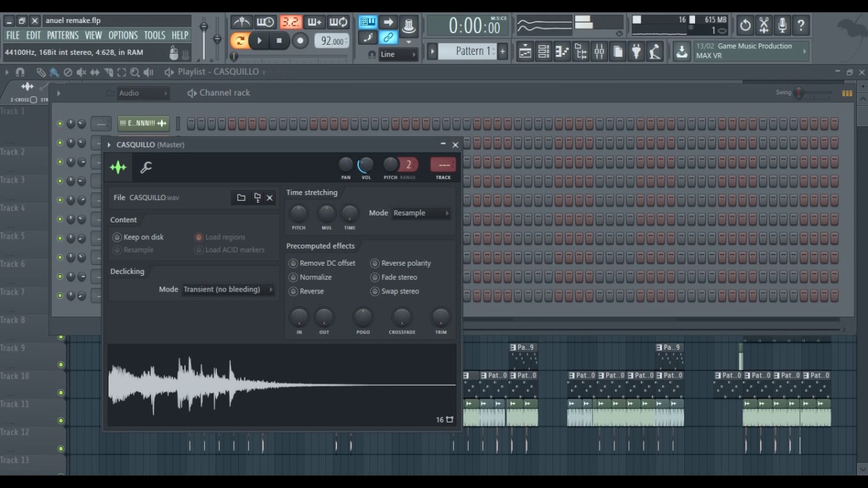Adjust the CASQUILLO PAN knob

click(346, 165)
